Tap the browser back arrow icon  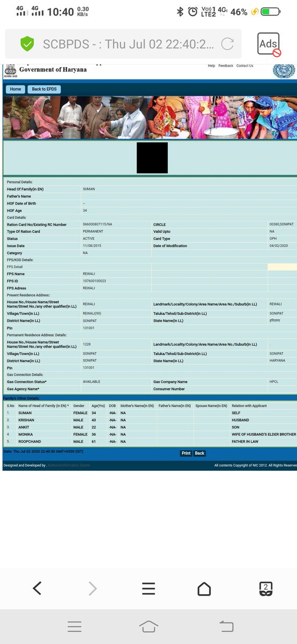[x=37, y=589]
